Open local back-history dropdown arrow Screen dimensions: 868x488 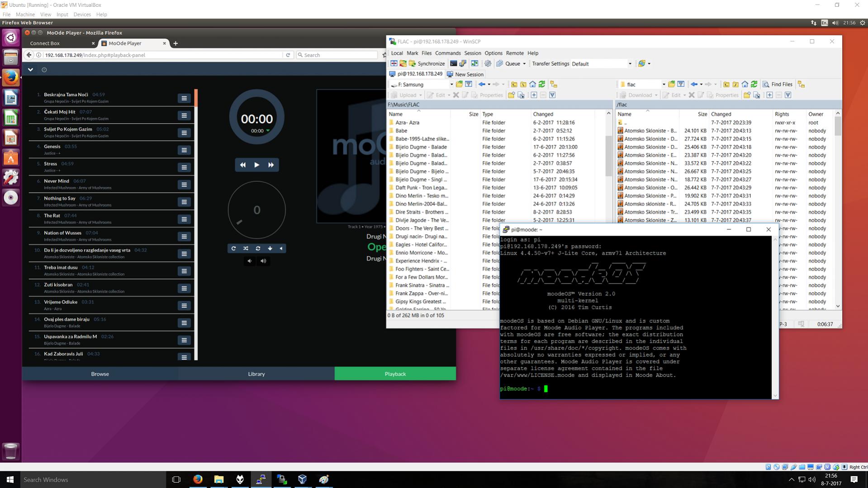click(489, 85)
